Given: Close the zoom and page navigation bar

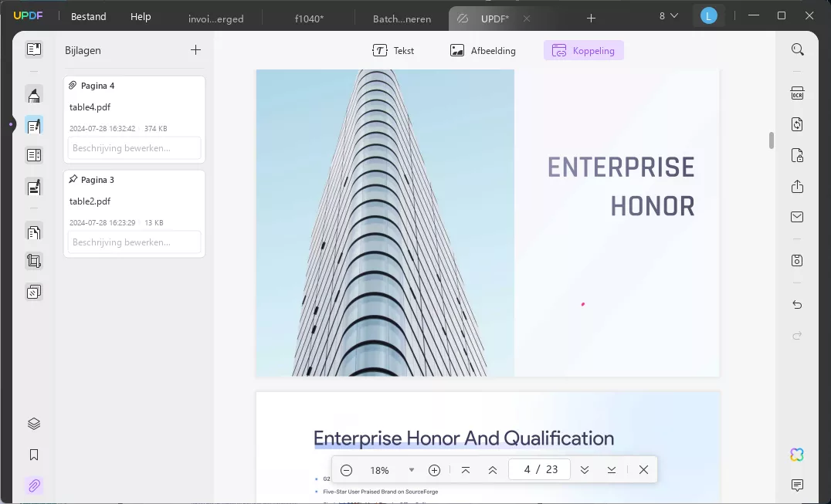Looking at the screenshot, I should pyautogui.click(x=643, y=469).
